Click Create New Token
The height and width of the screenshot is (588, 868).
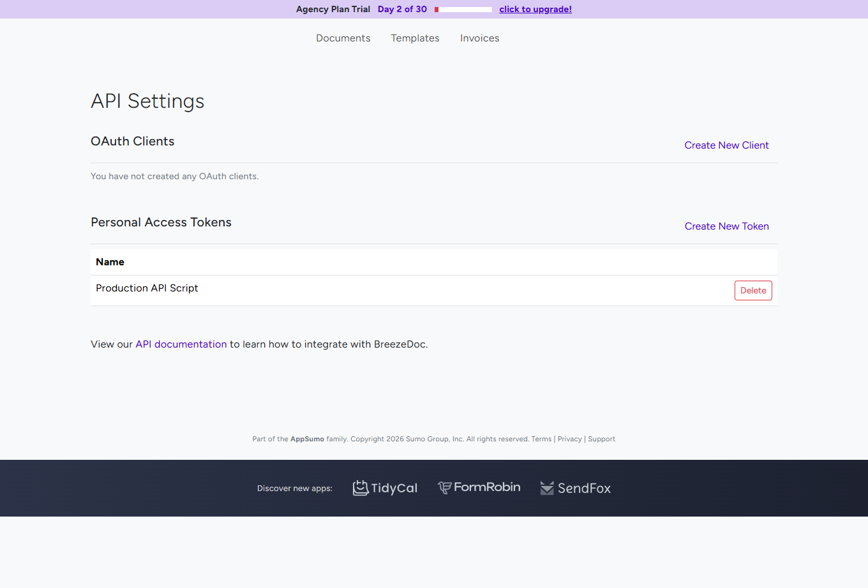[726, 226]
